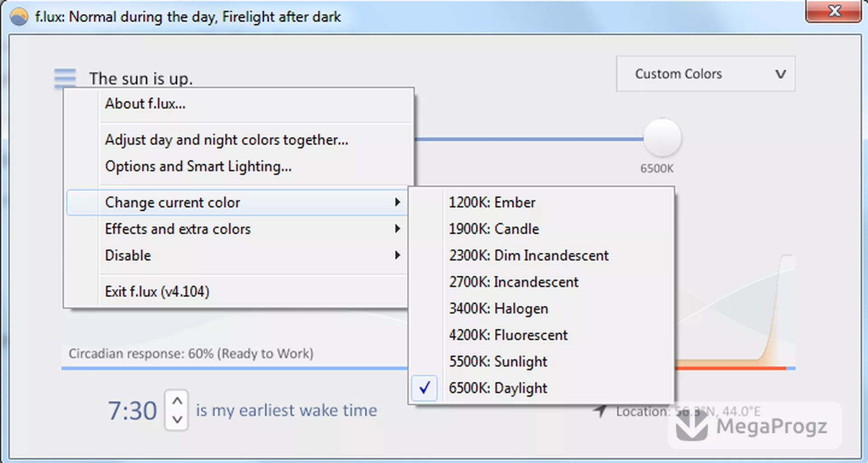
Task: Click the 6500K slider value label
Action: click(656, 169)
